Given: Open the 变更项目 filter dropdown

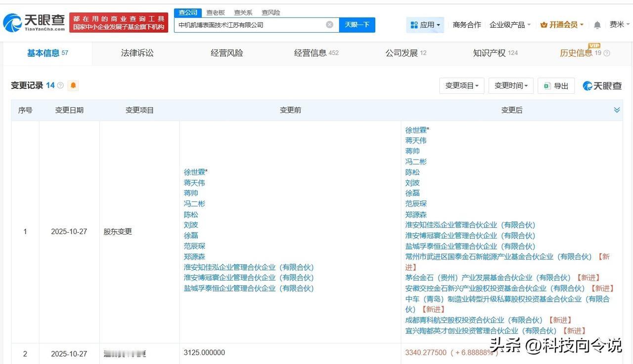Looking at the screenshot, I should [x=461, y=85].
